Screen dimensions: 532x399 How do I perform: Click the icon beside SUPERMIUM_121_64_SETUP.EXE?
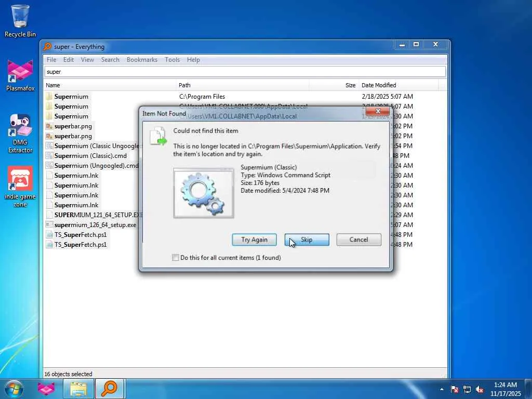coord(49,215)
